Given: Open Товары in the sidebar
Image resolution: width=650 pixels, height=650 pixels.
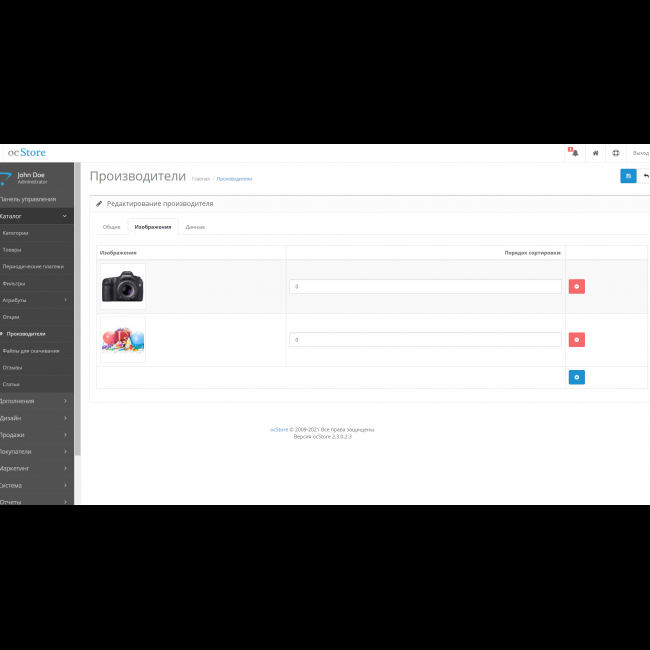Looking at the screenshot, I should click(x=12, y=250).
